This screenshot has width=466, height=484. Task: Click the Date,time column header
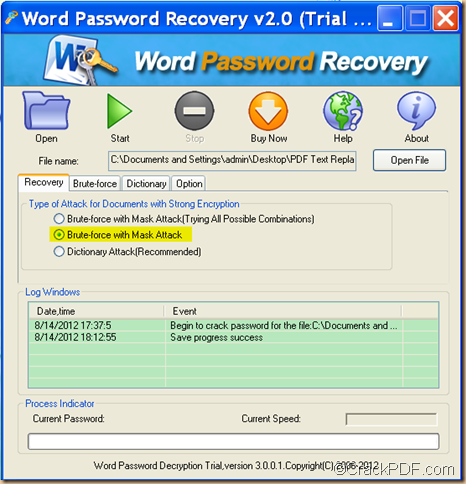tap(96, 311)
